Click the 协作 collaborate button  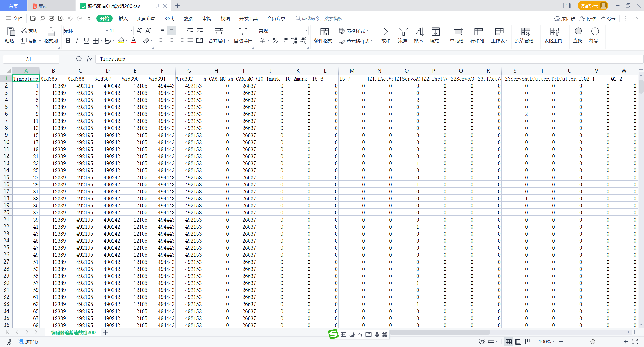(x=588, y=18)
